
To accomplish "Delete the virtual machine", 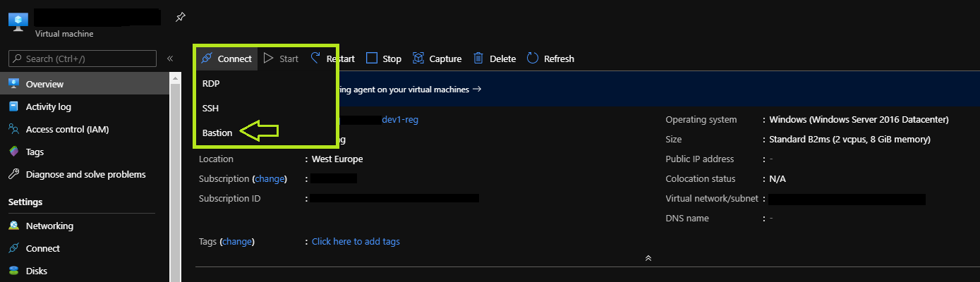I will click(495, 59).
